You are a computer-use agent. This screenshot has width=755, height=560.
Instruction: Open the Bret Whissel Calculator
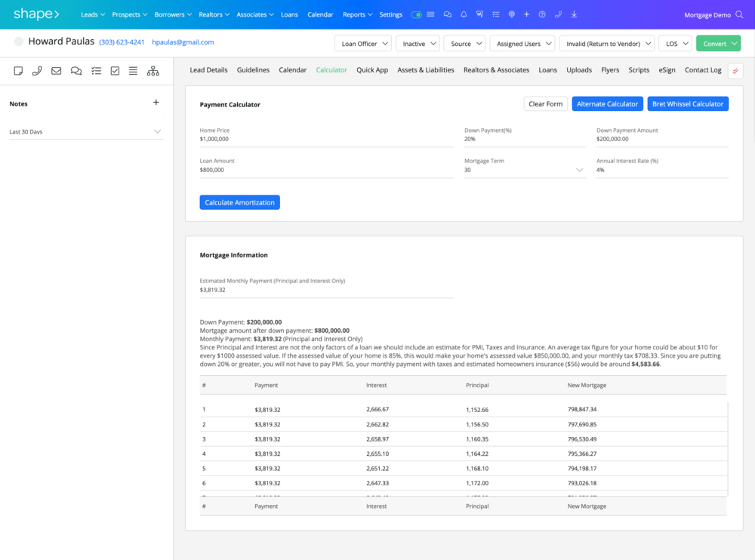(688, 103)
